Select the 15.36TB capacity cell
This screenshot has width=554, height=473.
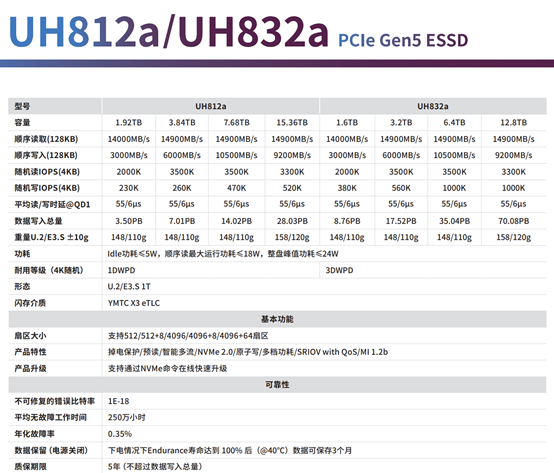pos(292,123)
